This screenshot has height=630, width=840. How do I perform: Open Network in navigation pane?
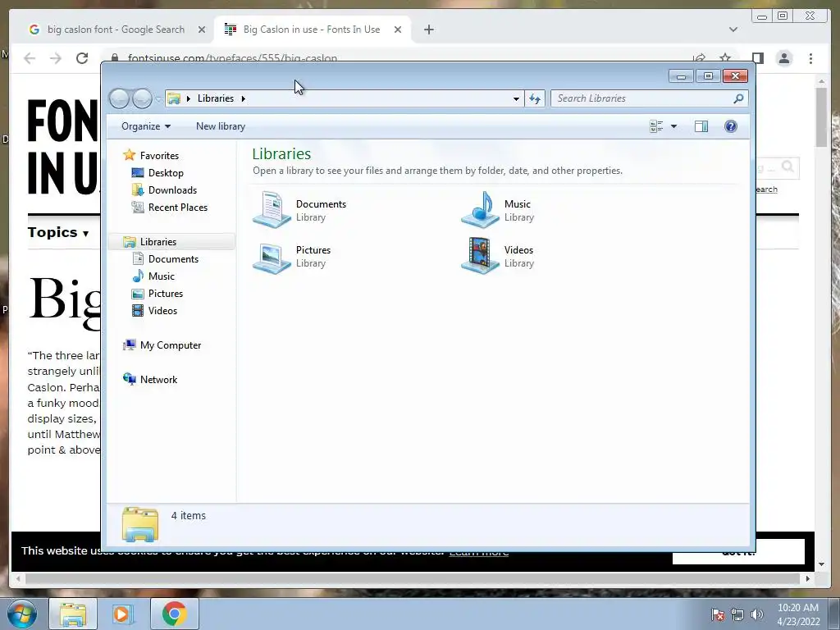click(x=158, y=379)
